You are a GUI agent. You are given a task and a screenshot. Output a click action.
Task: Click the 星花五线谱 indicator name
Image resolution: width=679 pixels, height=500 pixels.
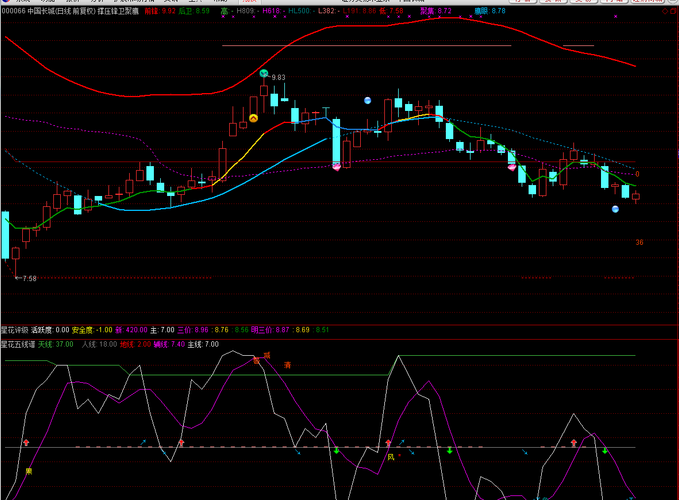coord(18,345)
